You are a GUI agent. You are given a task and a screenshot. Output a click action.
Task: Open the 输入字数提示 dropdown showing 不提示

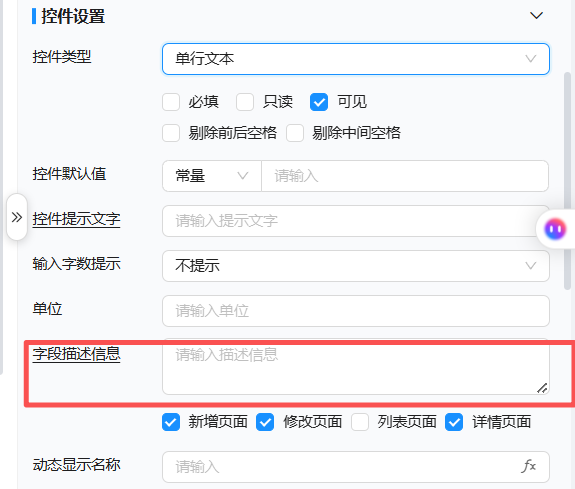[356, 266]
